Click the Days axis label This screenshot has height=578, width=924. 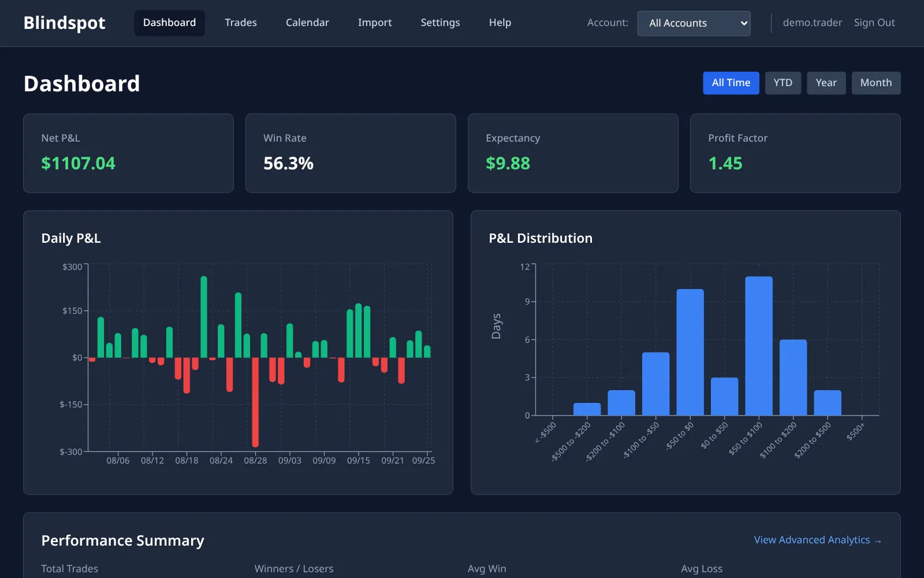tap(496, 326)
